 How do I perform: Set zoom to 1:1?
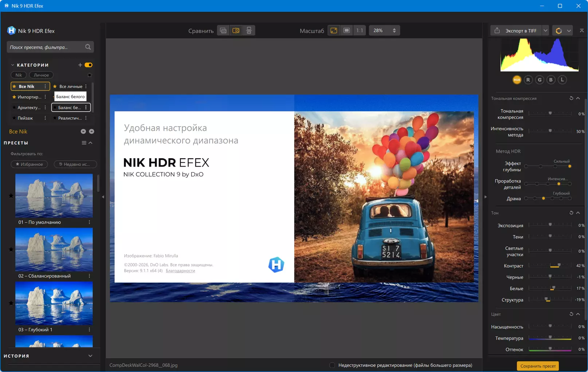tap(360, 31)
